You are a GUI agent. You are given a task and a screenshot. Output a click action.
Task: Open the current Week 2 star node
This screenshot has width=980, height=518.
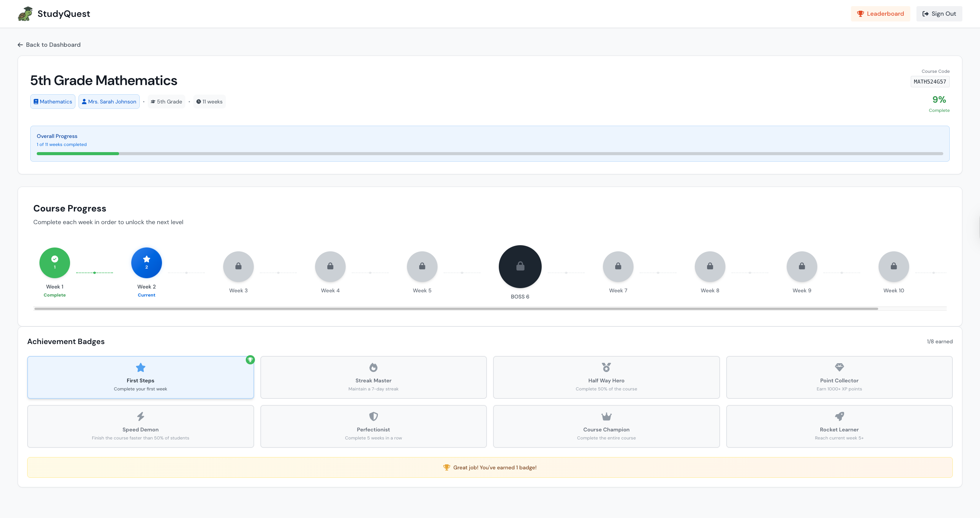pyautogui.click(x=147, y=263)
